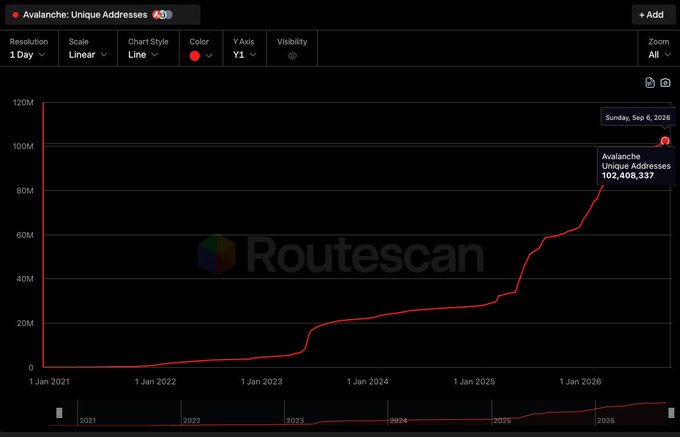Screen dimensions: 680x437
Task: Click the highlighted data point on Sep 6, 2026
Action: 665,141
